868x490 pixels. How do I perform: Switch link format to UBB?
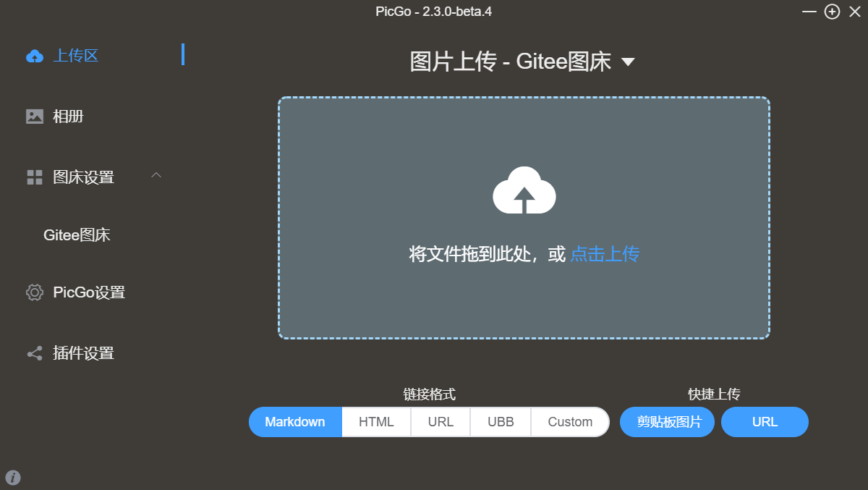(x=500, y=422)
